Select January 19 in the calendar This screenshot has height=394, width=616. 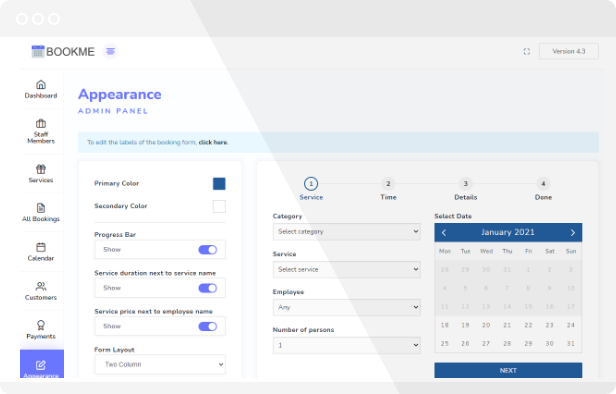click(465, 325)
